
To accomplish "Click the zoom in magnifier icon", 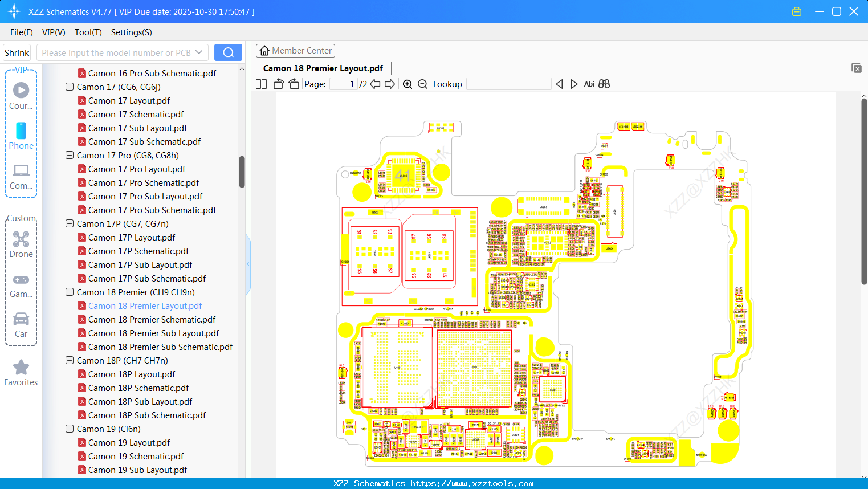I will (407, 84).
